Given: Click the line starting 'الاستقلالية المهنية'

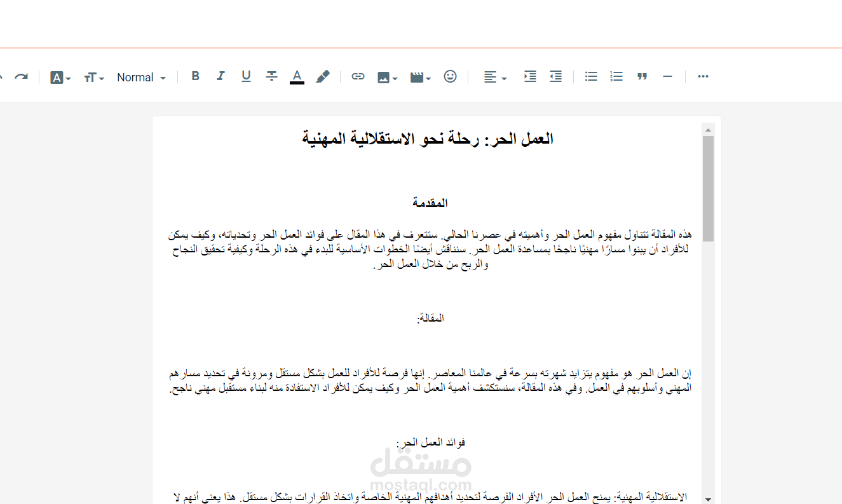Looking at the screenshot, I should [430, 497].
